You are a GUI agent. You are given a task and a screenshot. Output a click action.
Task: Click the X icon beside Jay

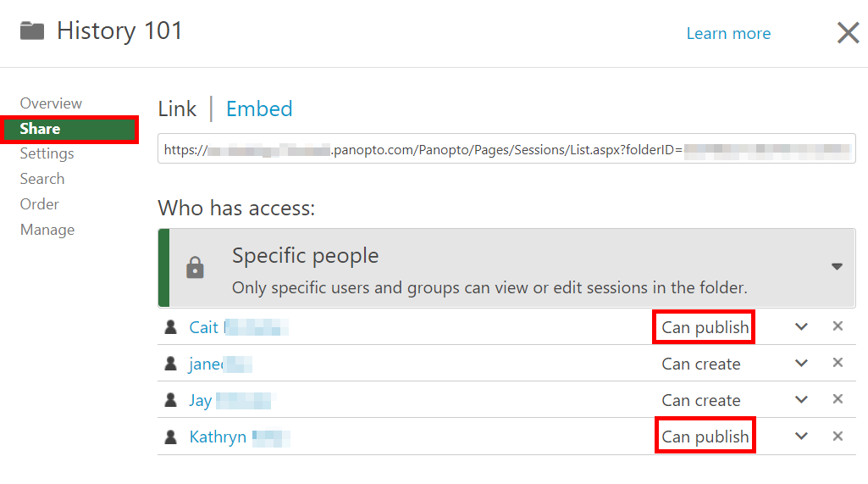pyautogui.click(x=838, y=399)
